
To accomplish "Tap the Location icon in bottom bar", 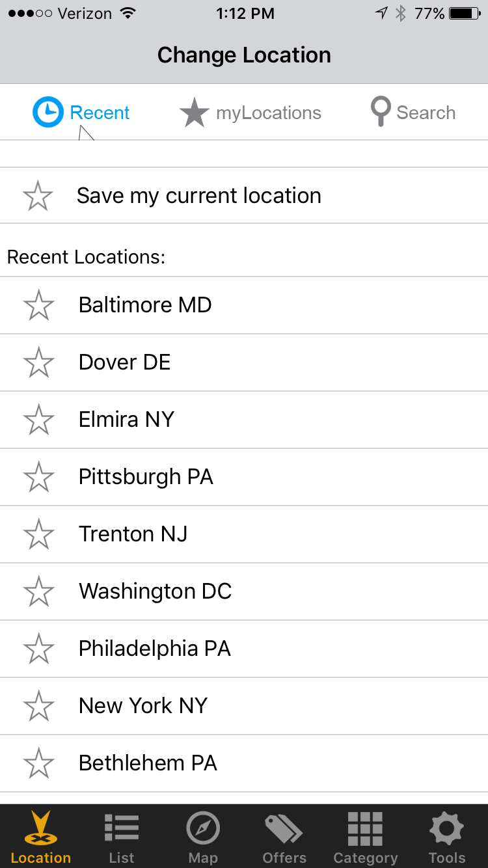I will [40, 829].
